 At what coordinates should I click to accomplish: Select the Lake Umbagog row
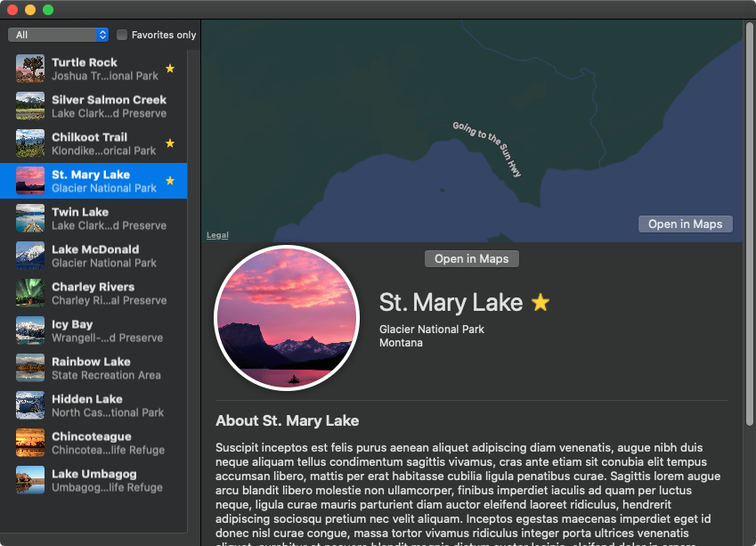click(x=93, y=480)
